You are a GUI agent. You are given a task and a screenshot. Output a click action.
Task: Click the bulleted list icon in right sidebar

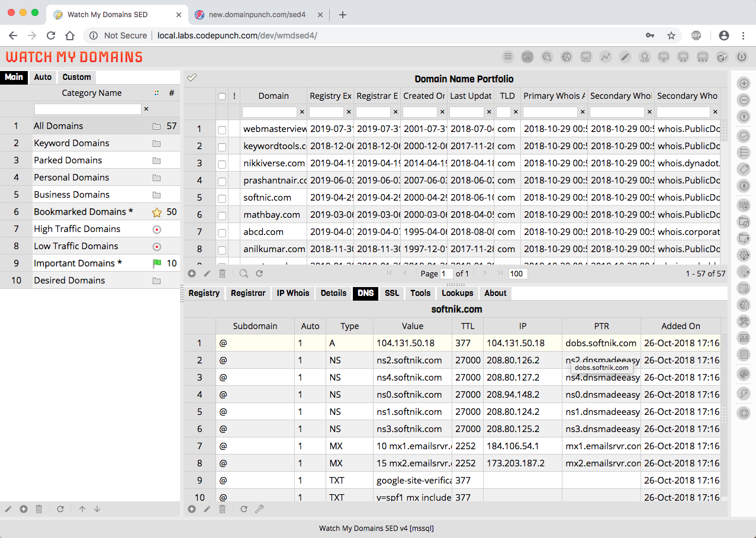click(744, 153)
